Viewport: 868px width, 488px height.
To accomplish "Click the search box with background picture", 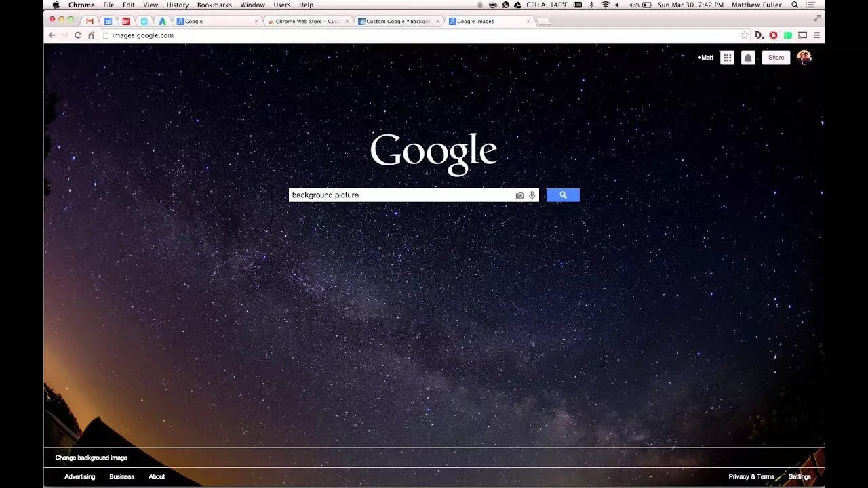I will [401, 195].
